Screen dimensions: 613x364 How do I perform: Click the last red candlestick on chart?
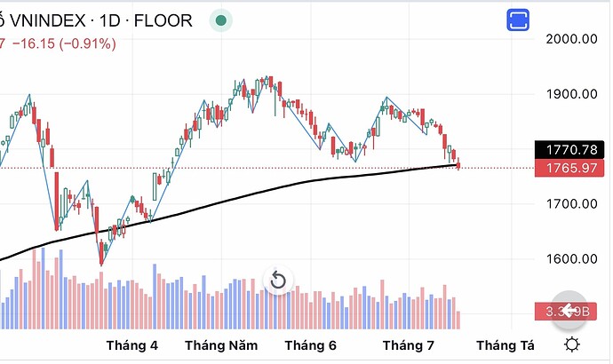tap(458, 164)
